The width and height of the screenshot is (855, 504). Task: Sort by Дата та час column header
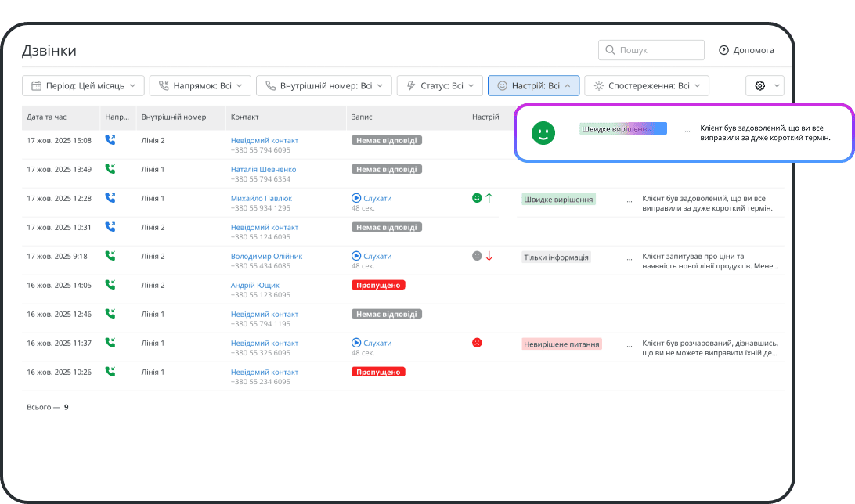(47, 117)
